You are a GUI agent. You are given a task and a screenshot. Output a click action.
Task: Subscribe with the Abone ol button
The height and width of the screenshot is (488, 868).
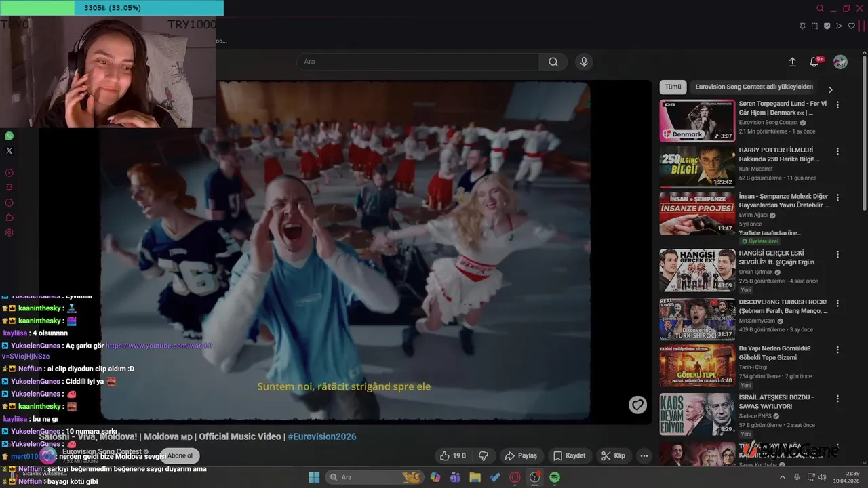coord(180,455)
